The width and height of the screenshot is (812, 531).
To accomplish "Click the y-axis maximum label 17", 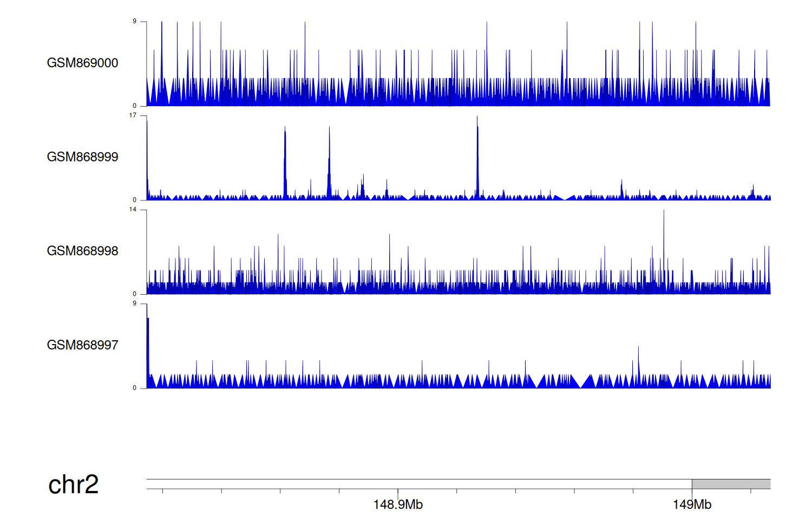I will [133, 115].
